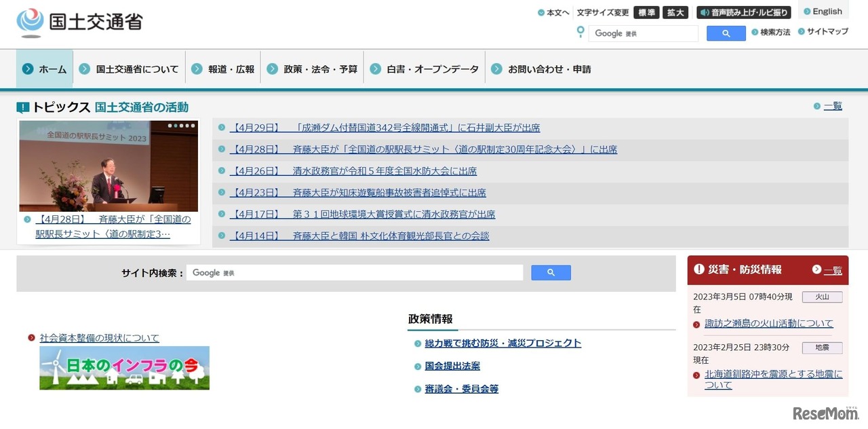
Task: Click the 災害・防災情報 exclamation icon
Action: click(x=699, y=269)
